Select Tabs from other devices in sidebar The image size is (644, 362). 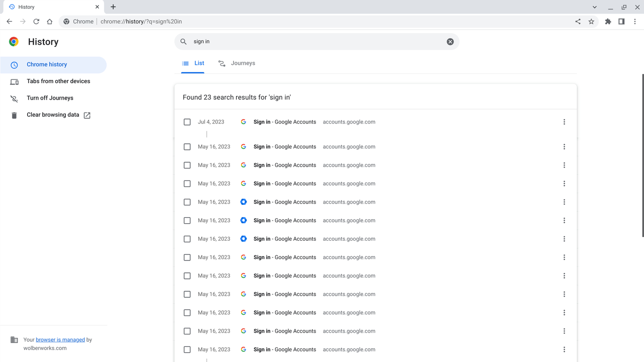click(58, 81)
